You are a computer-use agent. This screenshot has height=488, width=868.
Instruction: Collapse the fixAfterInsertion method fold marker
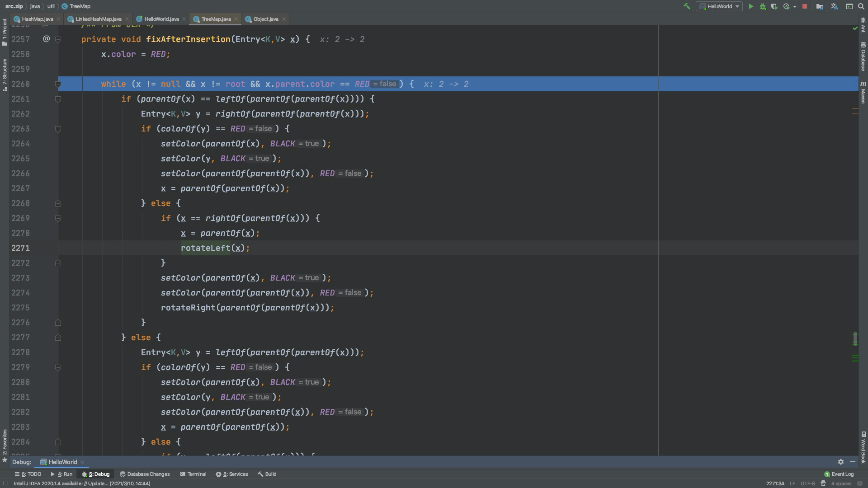pos(58,39)
